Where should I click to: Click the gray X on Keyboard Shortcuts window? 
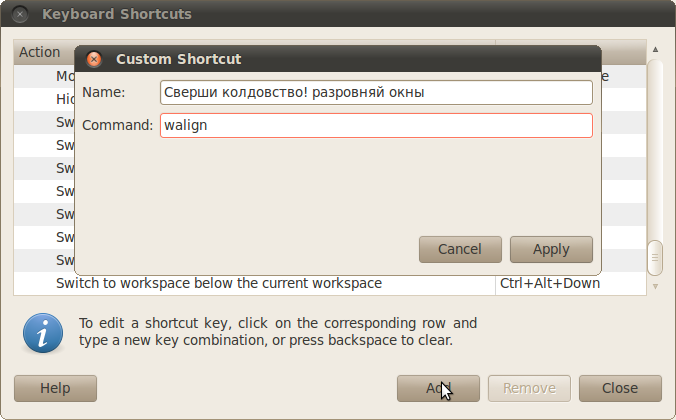pyautogui.click(x=20, y=14)
